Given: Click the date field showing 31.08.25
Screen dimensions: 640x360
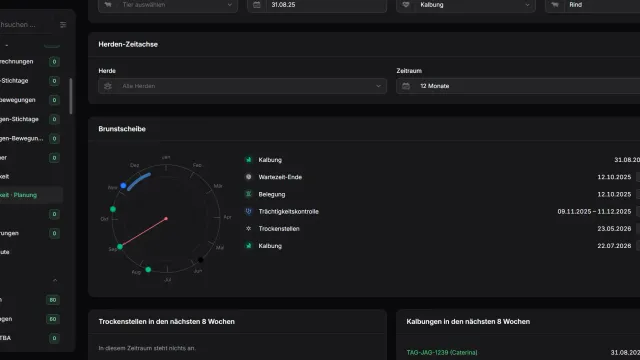Looking at the screenshot, I should (x=317, y=5).
